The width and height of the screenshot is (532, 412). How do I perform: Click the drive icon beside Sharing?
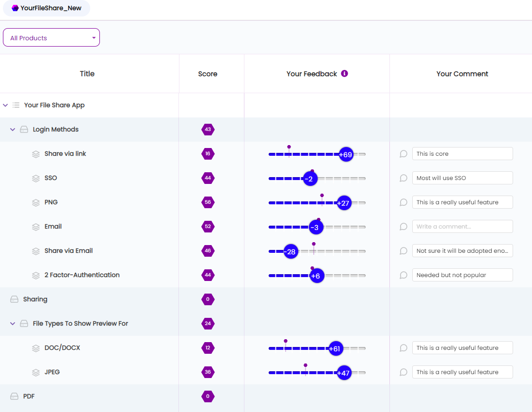tap(15, 299)
